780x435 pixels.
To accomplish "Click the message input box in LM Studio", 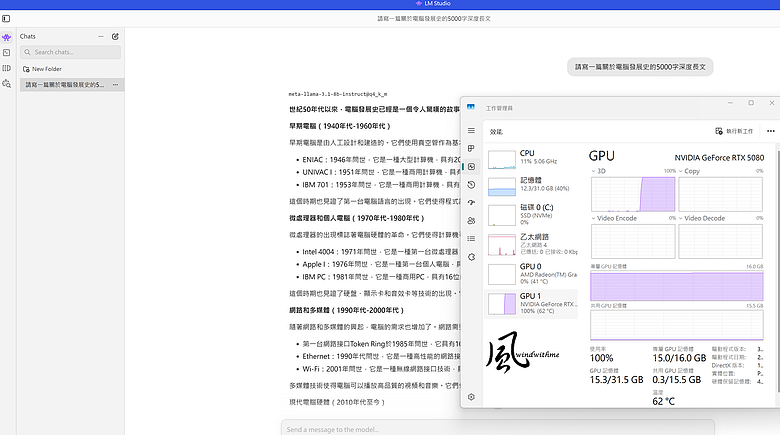I will 497,429.
